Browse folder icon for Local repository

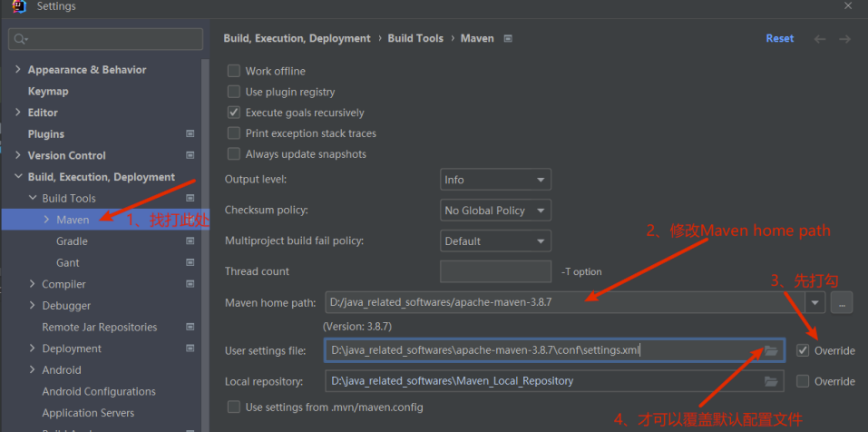(x=771, y=381)
